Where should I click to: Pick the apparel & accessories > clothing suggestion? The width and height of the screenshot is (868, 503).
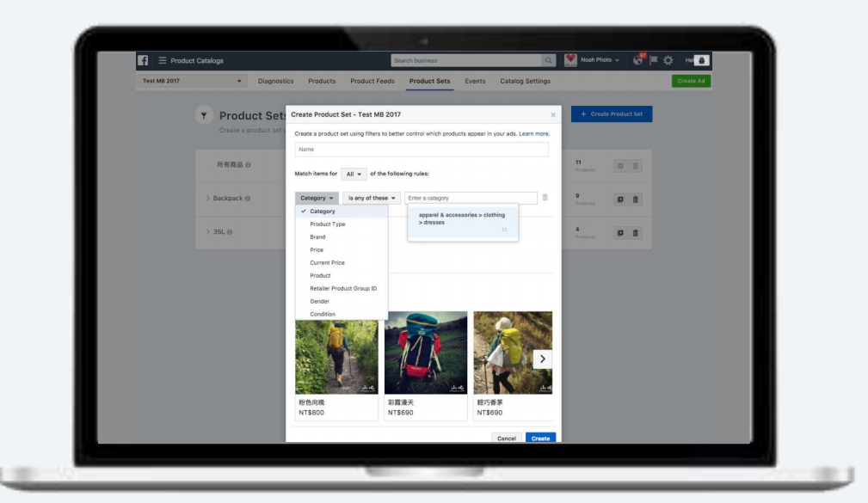pos(463,221)
